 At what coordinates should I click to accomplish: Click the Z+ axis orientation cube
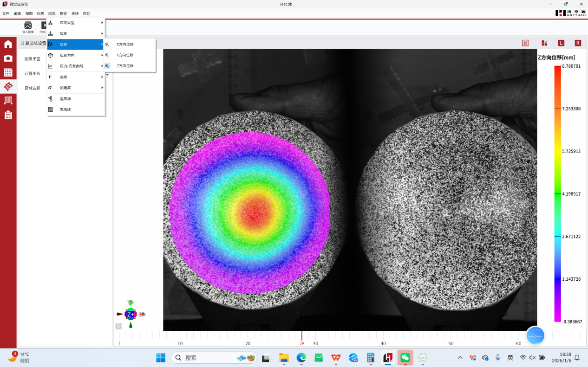pyautogui.click(x=131, y=314)
